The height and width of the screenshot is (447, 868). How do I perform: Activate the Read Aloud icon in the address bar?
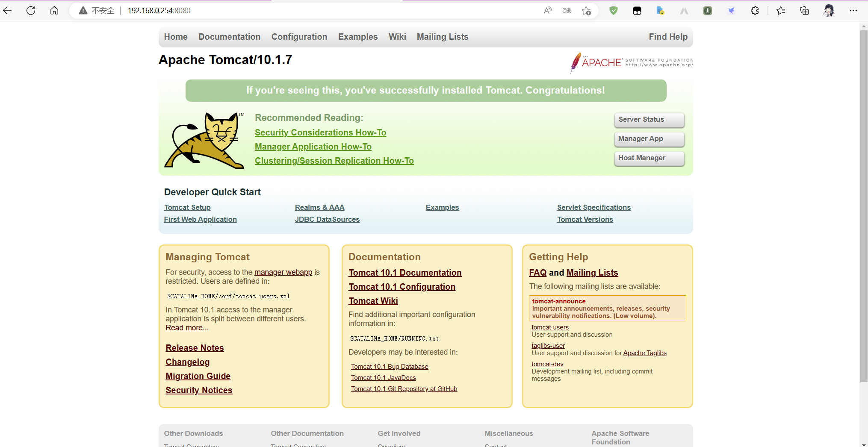[548, 11]
